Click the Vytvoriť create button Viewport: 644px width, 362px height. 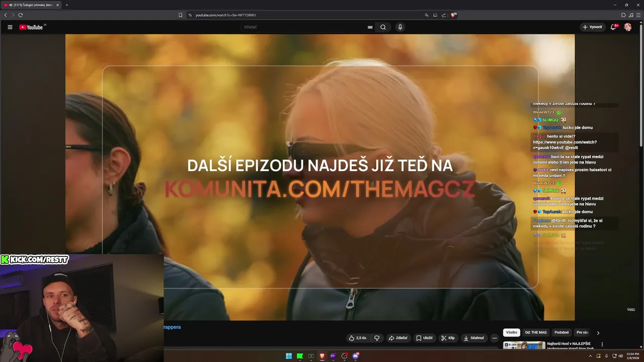[592, 27]
